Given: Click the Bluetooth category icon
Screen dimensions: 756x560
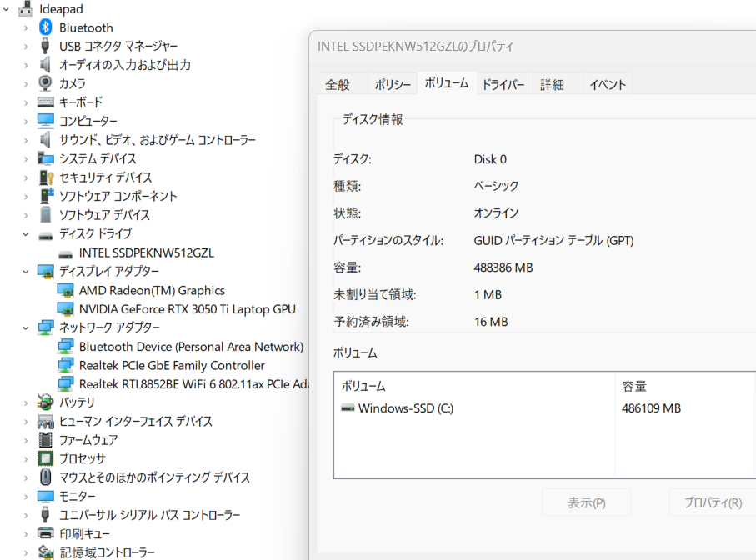Looking at the screenshot, I should coord(46,27).
